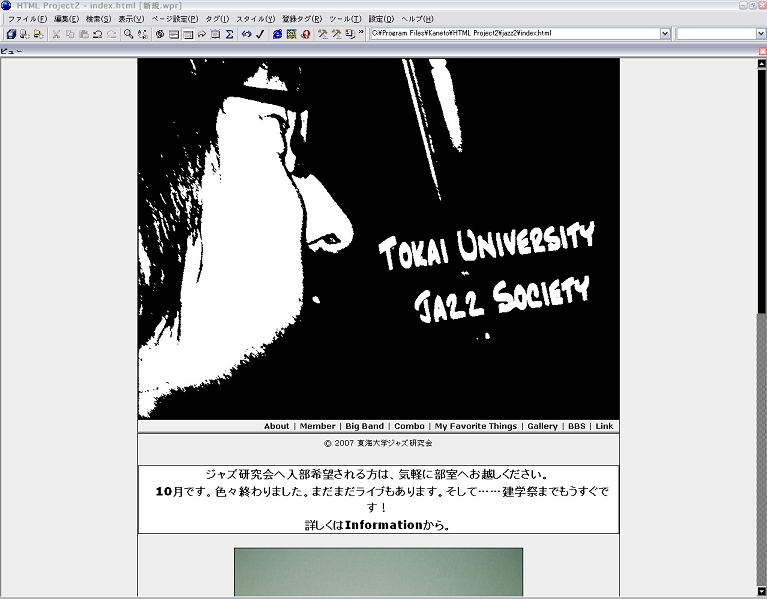Click the © 2007 東海大学ジャズ研究会 text
The width and height of the screenshot is (767, 599).
tap(378, 443)
